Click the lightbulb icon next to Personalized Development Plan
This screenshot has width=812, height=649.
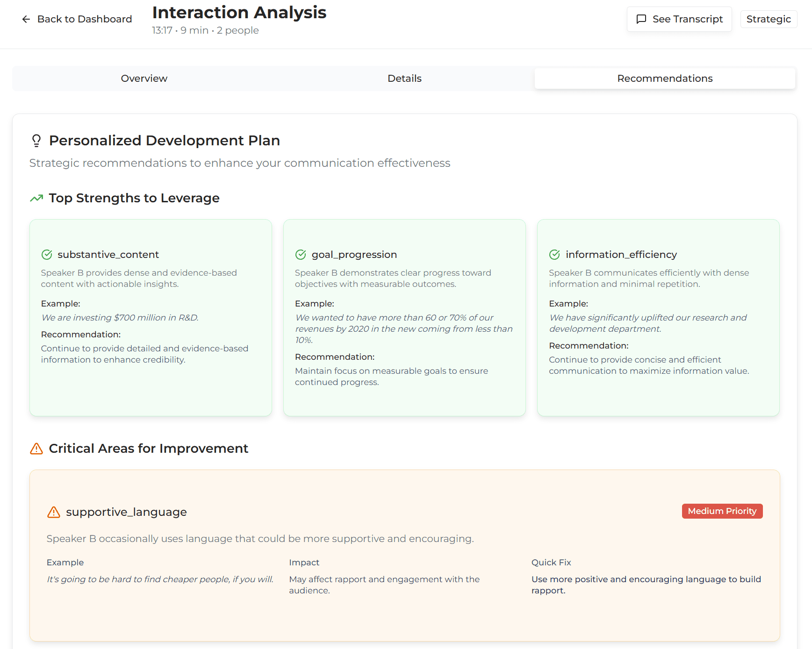coord(36,140)
